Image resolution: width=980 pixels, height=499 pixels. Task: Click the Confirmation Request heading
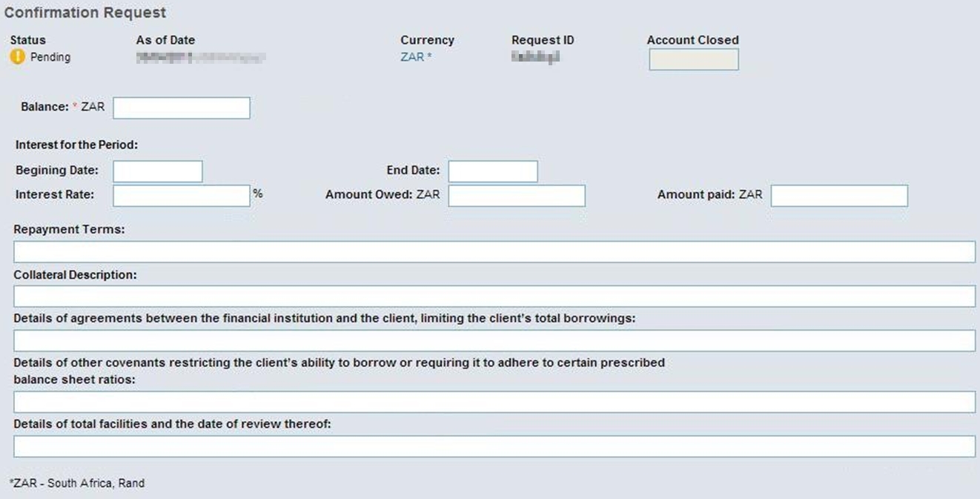pyautogui.click(x=85, y=13)
